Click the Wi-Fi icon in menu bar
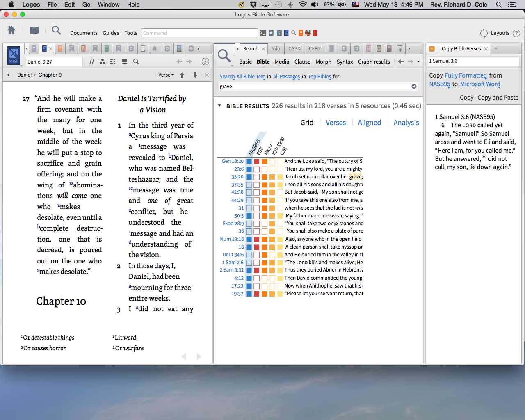 tap(303, 5)
